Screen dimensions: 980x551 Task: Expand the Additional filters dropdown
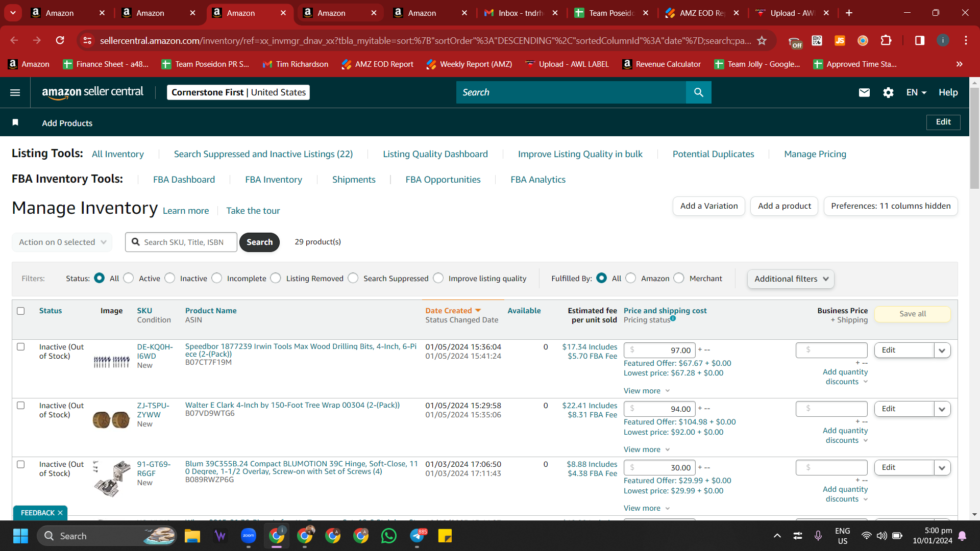pyautogui.click(x=791, y=279)
